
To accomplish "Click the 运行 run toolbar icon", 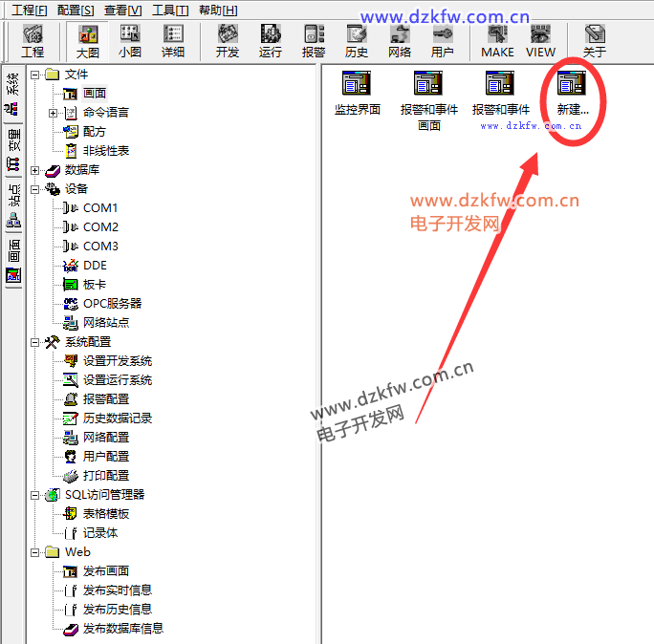I will [x=271, y=41].
